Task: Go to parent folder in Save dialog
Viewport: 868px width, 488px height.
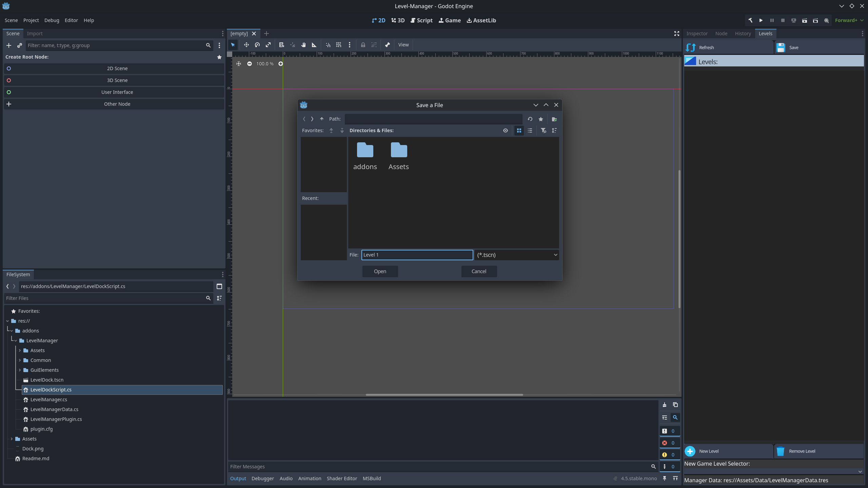Action: pos(322,119)
